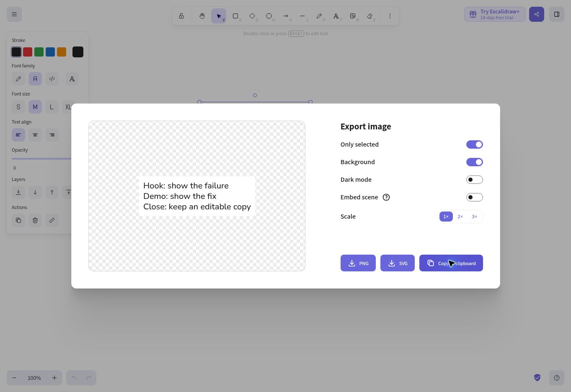The height and width of the screenshot is (392, 571).
Task: Disable the Background toggle
Action: point(475,162)
